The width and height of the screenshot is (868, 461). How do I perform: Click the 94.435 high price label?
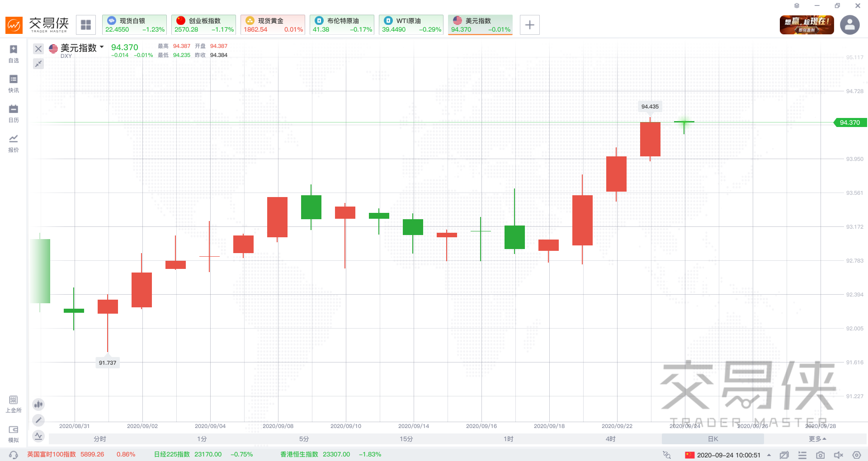click(650, 106)
